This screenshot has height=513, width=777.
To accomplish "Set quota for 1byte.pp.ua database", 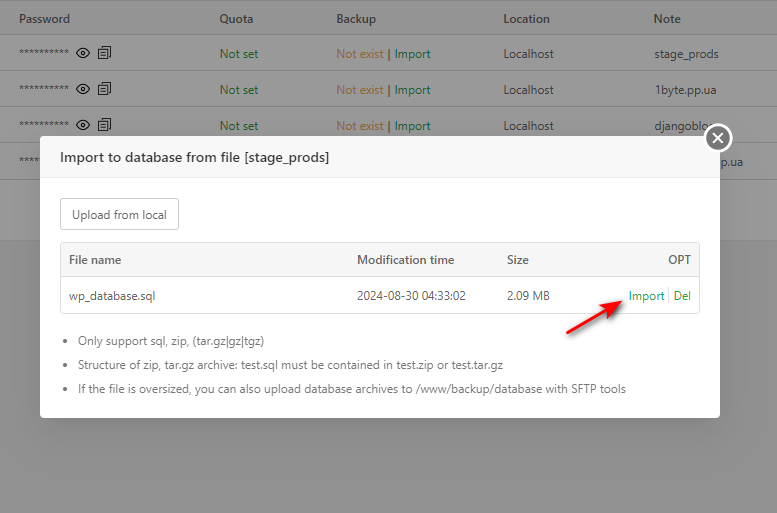I will pyautogui.click(x=239, y=90).
